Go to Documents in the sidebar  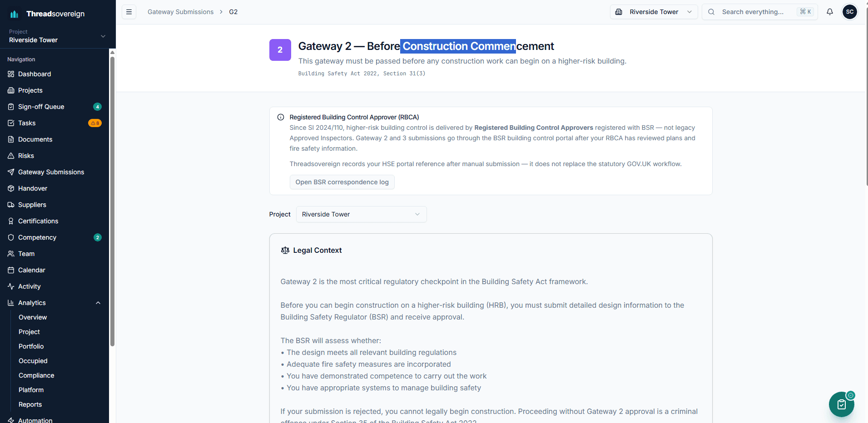(x=55, y=139)
